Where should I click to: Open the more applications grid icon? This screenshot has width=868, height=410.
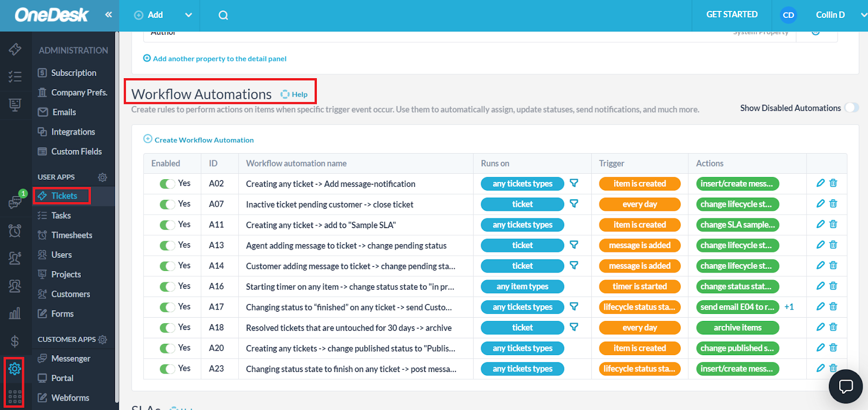15,397
